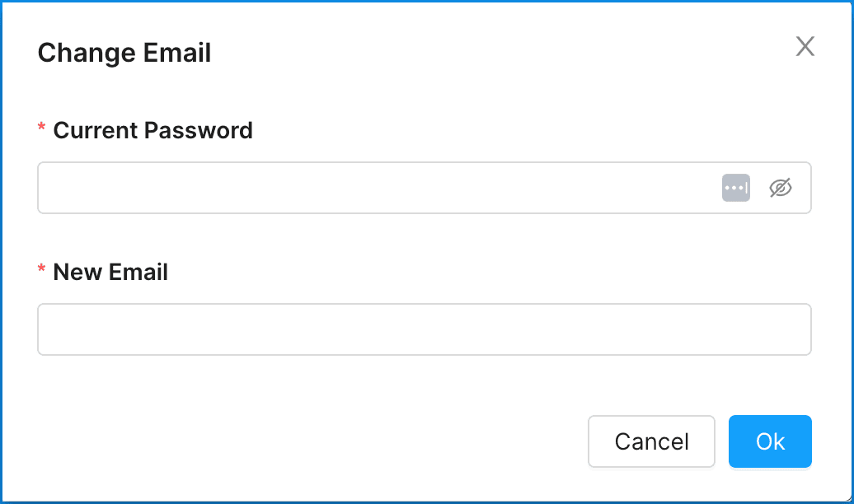Submit the form with the blue Ok button
The width and height of the screenshot is (854, 504).
pyautogui.click(x=770, y=441)
